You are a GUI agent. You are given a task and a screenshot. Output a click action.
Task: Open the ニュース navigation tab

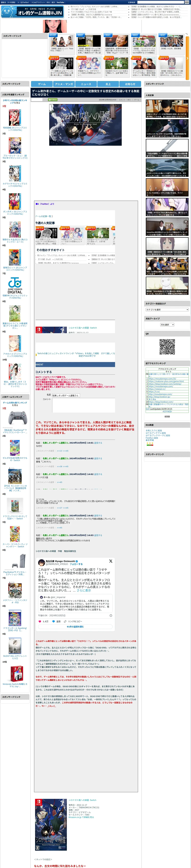point(86,84)
